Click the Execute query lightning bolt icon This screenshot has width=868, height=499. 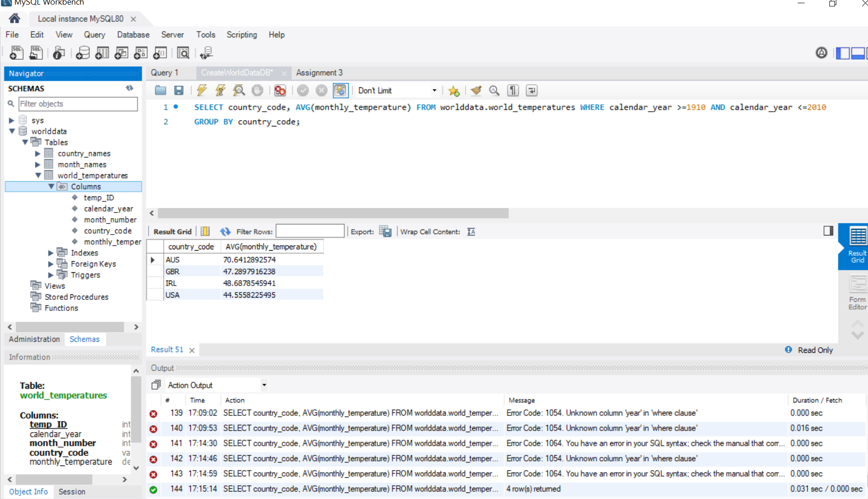[x=202, y=91]
